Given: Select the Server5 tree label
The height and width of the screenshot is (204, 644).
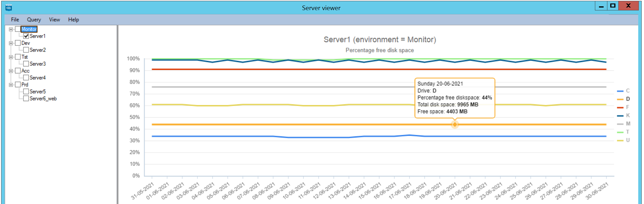Looking at the screenshot, I should pyautogui.click(x=38, y=92).
